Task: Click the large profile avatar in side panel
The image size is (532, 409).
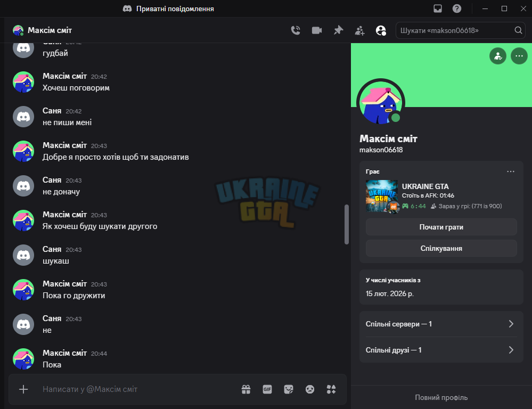Action: point(381,103)
